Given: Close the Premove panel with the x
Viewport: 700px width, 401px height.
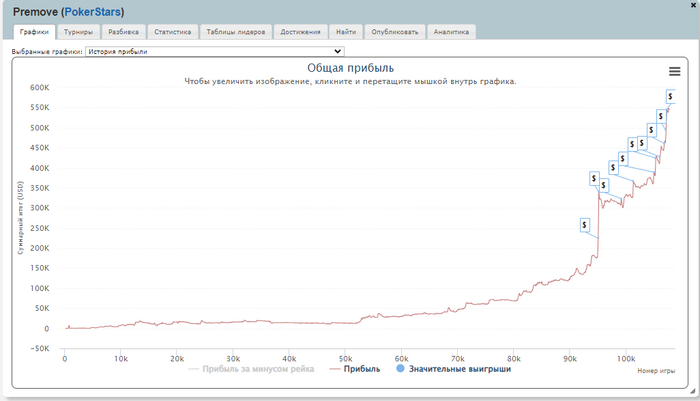Looking at the screenshot, I should tap(694, 4).
